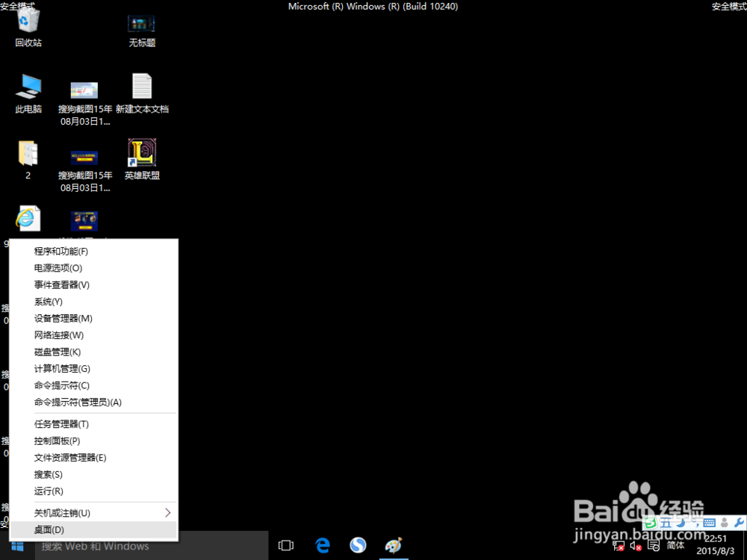Click the 搜索 Web 和 Windows box
The height and width of the screenshot is (560, 747).
point(152,546)
